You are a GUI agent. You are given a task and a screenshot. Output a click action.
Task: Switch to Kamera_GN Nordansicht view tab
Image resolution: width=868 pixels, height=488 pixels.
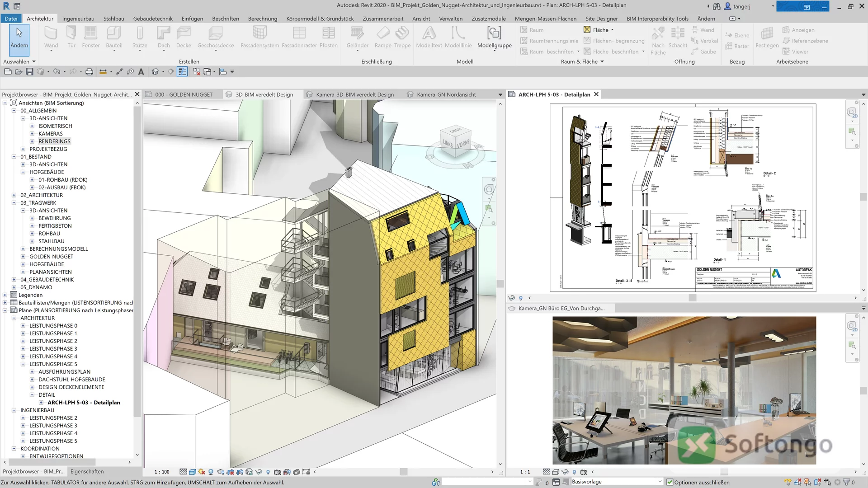(446, 94)
